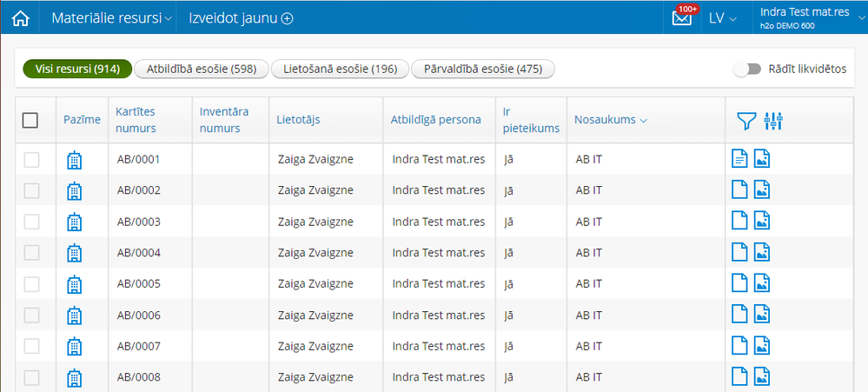
Task: Open Indra Test mat.res user profile
Action: (804, 17)
